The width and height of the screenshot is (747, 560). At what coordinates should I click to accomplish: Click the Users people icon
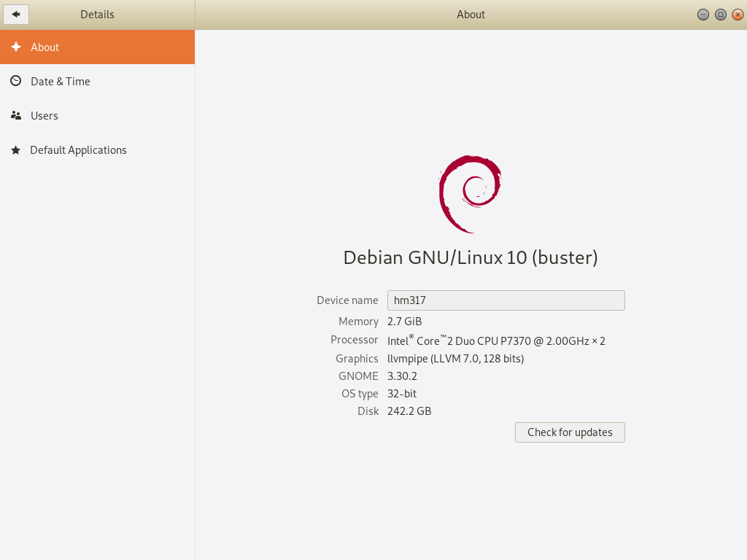coord(16,115)
